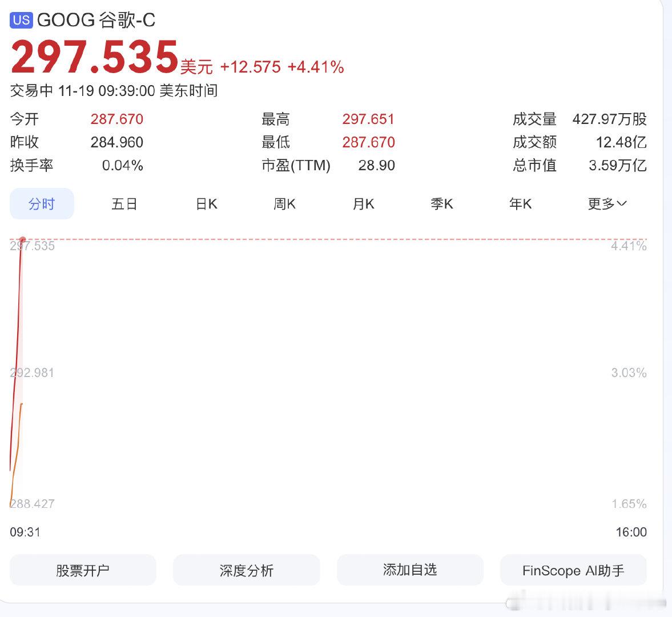Click the 最高 value 297.651

pyautogui.click(x=368, y=119)
